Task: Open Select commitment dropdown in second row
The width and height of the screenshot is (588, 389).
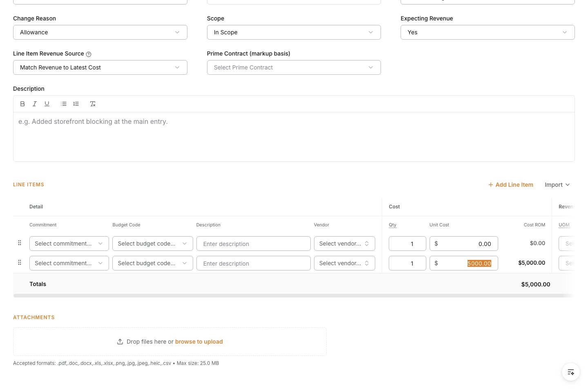Action: pos(69,263)
